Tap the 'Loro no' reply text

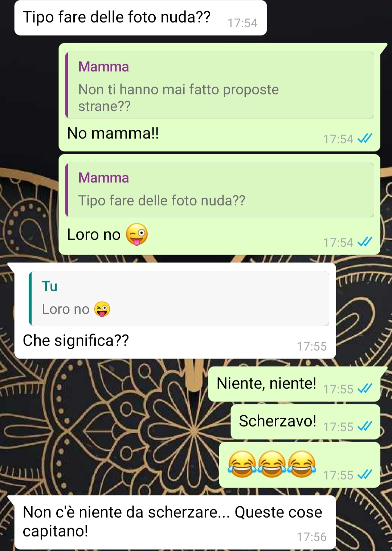tap(94, 234)
